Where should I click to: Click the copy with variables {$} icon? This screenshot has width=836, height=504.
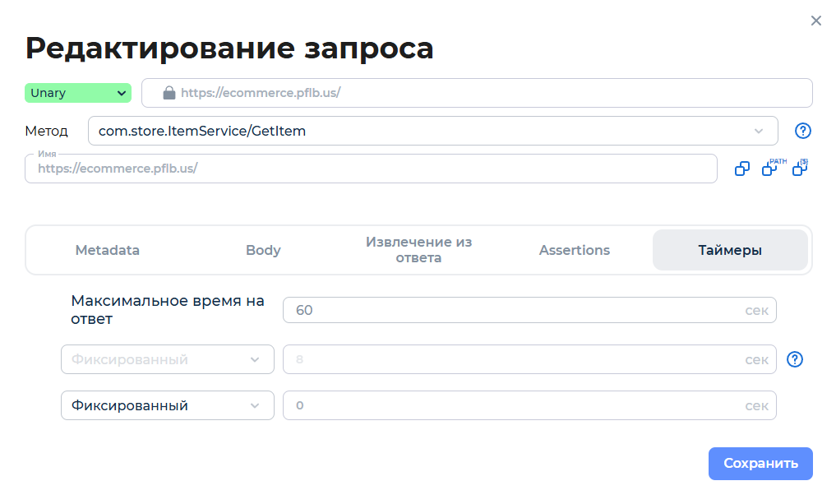[798, 168]
